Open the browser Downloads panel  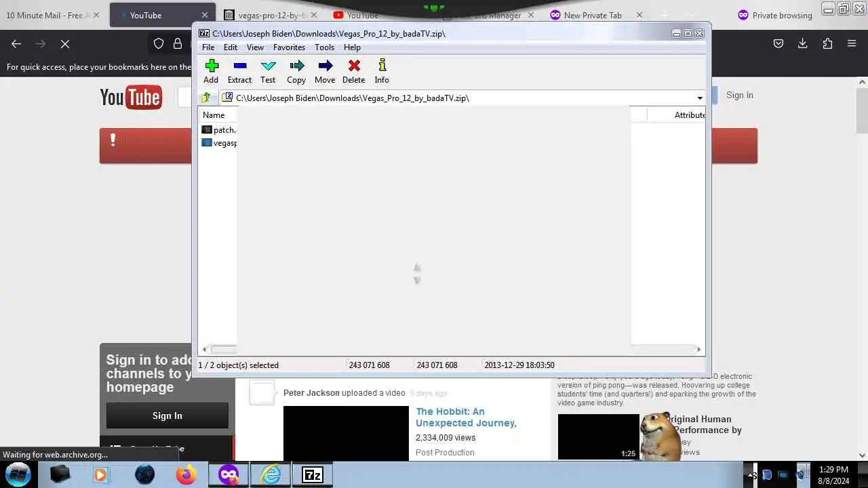[802, 43]
